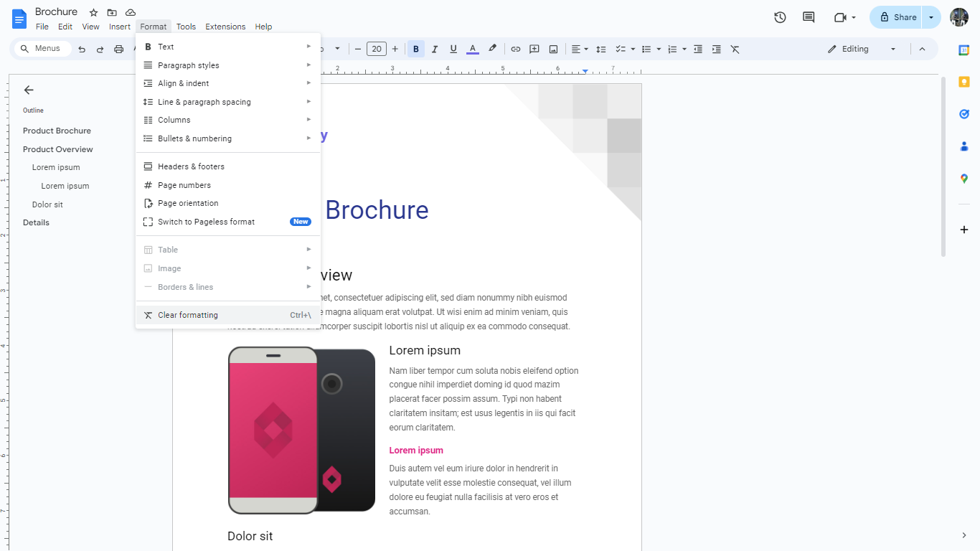Choose Switch to Pageless format
The height and width of the screenshot is (551, 980).
[228, 222]
